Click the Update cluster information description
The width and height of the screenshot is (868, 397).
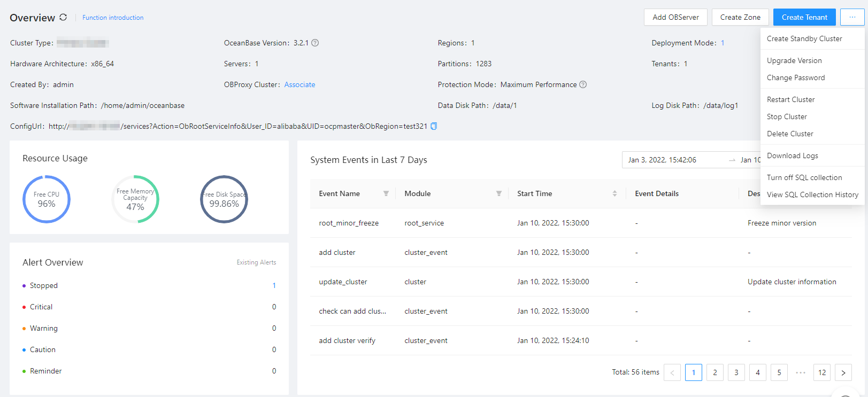pyautogui.click(x=792, y=282)
